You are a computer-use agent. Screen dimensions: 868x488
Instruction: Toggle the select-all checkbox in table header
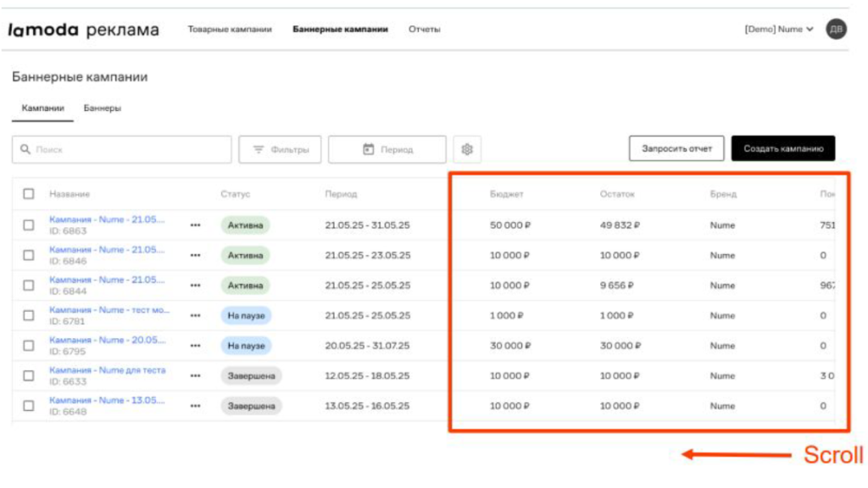(29, 194)
